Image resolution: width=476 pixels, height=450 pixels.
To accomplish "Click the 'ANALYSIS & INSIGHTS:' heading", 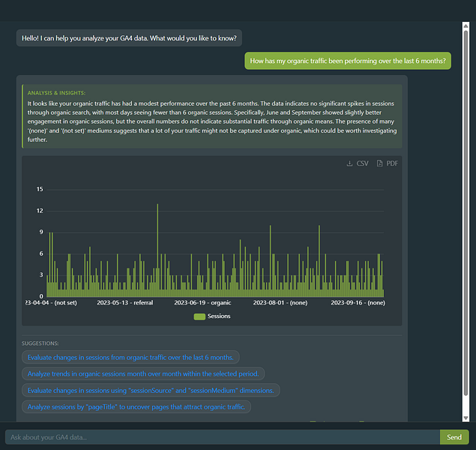I will coord(56,93).
